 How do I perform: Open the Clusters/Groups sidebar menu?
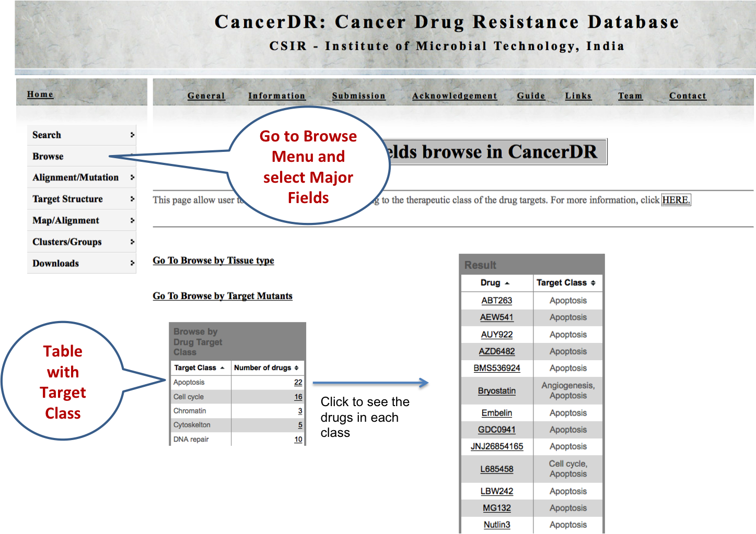[67, 242]
